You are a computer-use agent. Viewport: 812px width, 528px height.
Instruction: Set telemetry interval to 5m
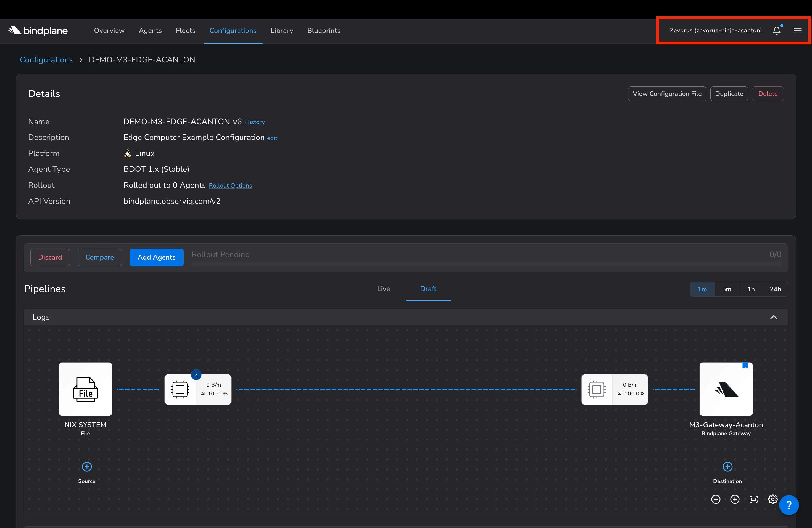(x=727, y=289)
